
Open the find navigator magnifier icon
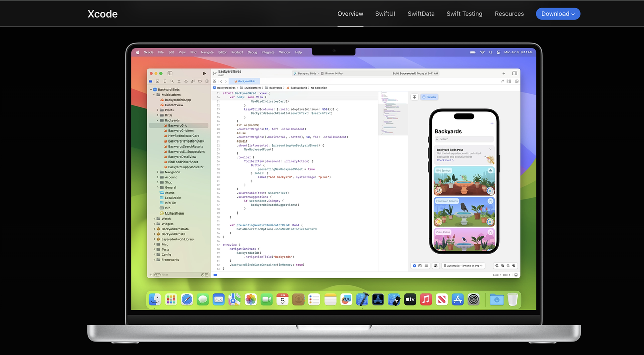tap(172, 81)
